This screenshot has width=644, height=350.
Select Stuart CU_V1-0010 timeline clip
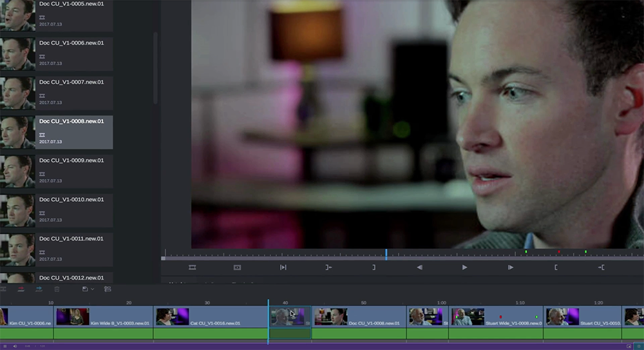[582, 316]
